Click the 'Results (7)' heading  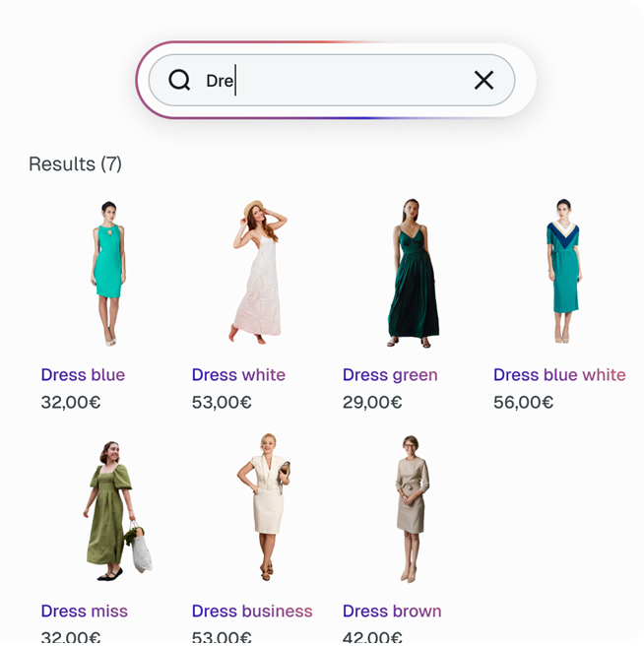(x=75, y=164)
